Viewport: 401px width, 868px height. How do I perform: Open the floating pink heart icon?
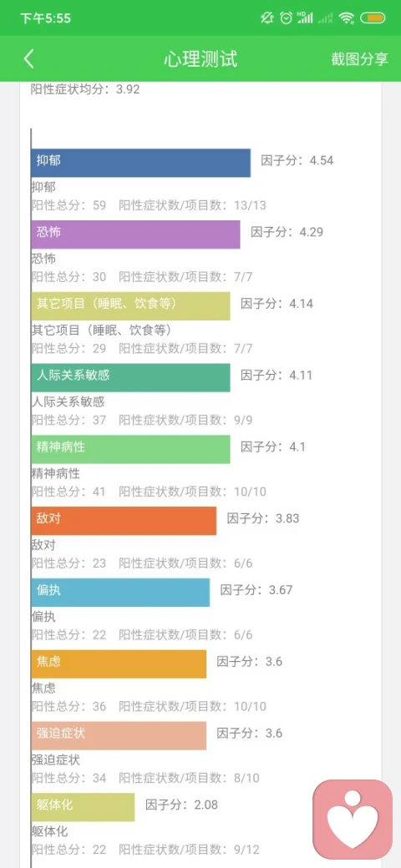point(353,820)
